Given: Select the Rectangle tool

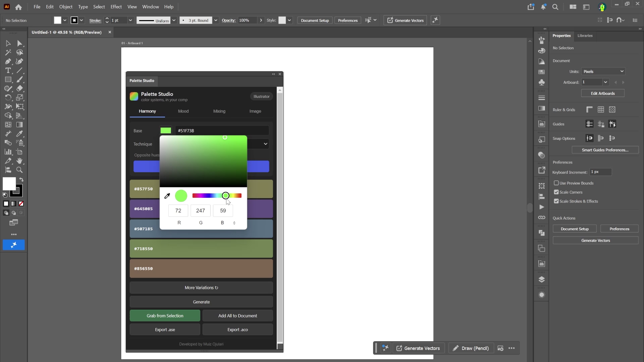Looking at the screenshot, I should click(x=8, y=79).
